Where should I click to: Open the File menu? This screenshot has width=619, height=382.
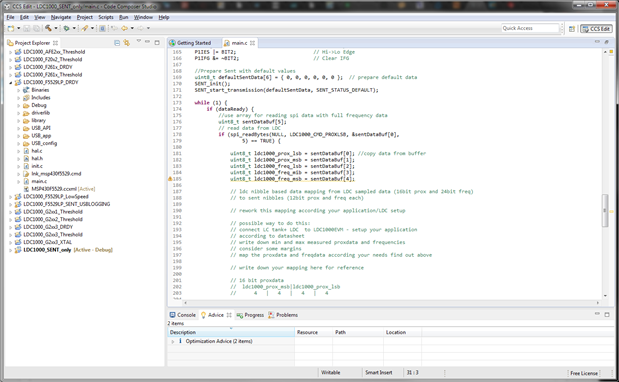[11, 17]
